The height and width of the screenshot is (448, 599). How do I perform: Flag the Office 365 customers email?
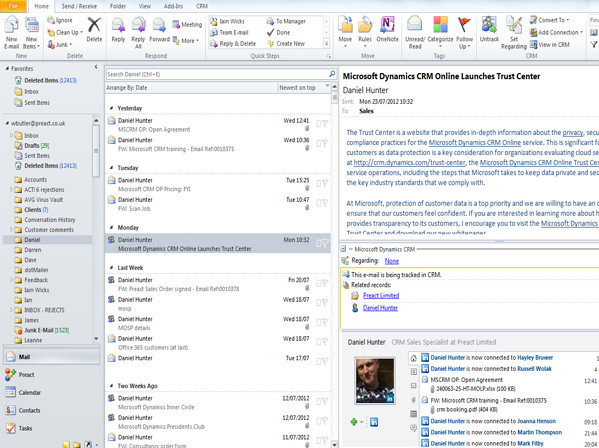tap(325, 341)
